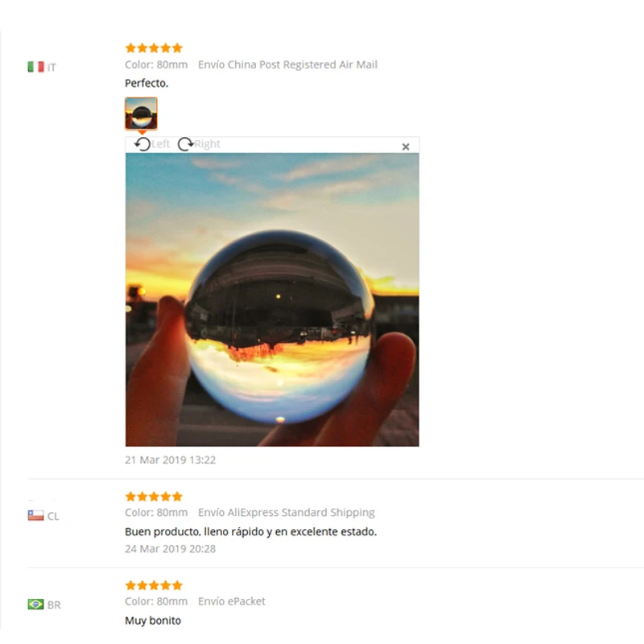Click the "Buen producto" review text
This screenshot has width=644, height=644.
click(x=250, y=531)
